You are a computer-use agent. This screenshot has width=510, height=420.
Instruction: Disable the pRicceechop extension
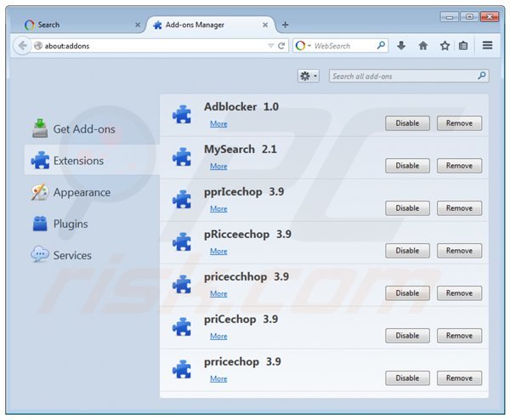coord(407,251)
